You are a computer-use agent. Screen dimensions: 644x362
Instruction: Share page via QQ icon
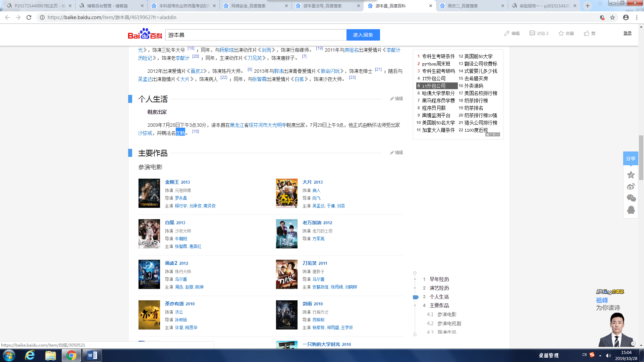[631, 210]
